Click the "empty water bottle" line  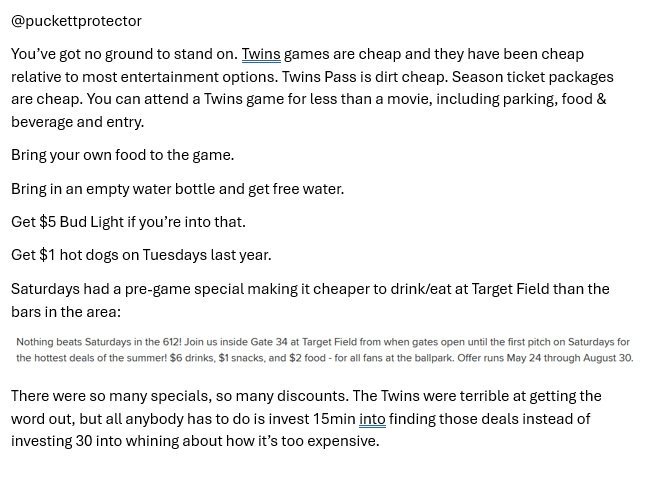[x=177, y=189]
